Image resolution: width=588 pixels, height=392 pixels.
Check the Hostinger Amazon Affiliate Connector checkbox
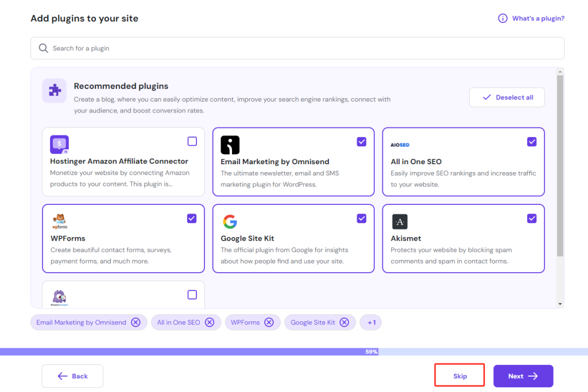click(192, 141)
